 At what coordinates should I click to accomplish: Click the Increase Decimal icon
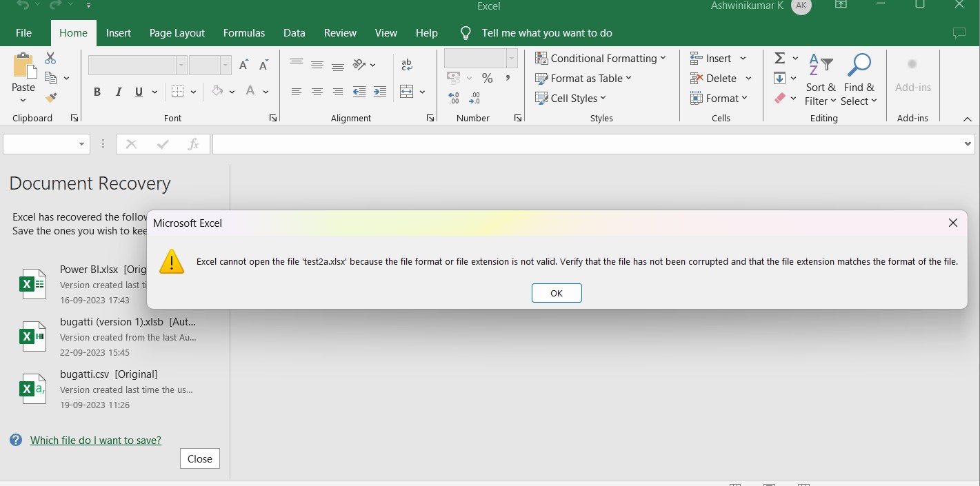point(454,99)
